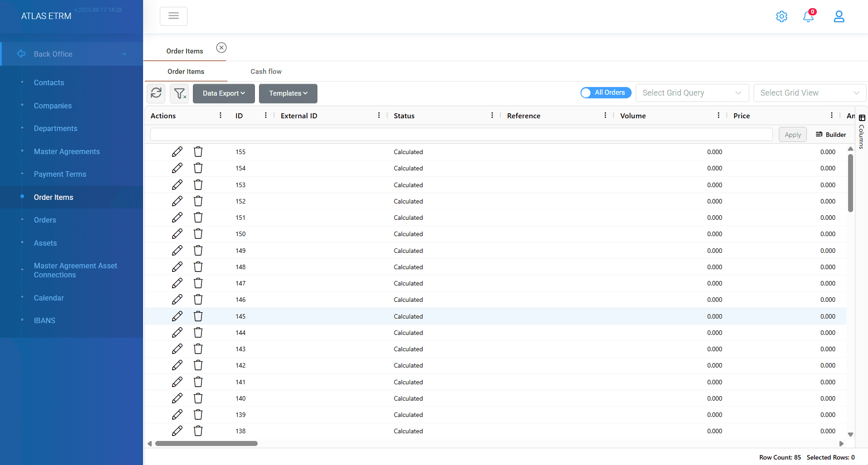
Task: Click the Calculated status of row 141
Action: pyautogui.click(x=408, y=382)
